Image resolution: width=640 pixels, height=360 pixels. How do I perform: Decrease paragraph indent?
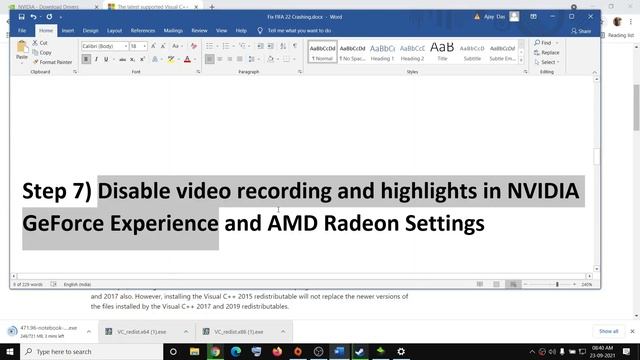click(260, 46)
